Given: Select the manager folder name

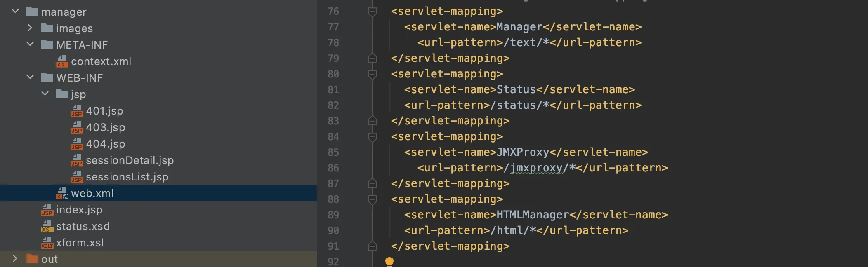Looking at the screenshot, I should tap(64, 12).
